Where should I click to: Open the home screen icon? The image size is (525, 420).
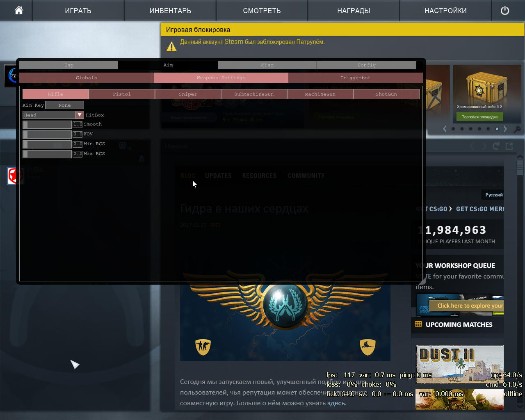[19, 10]
